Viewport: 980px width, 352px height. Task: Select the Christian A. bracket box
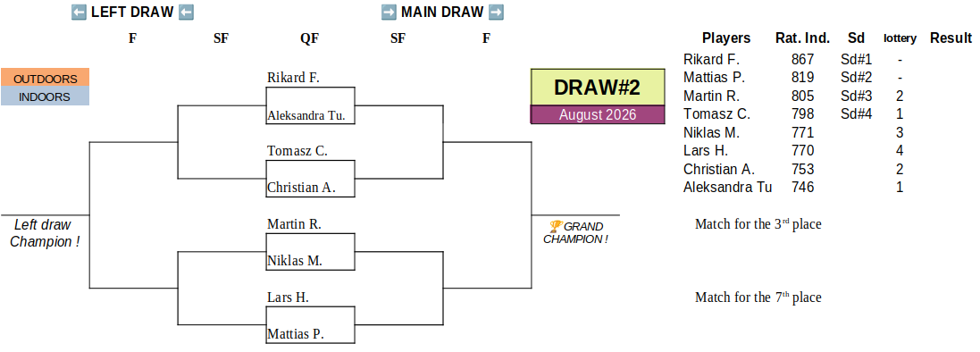tap(311, 179)
